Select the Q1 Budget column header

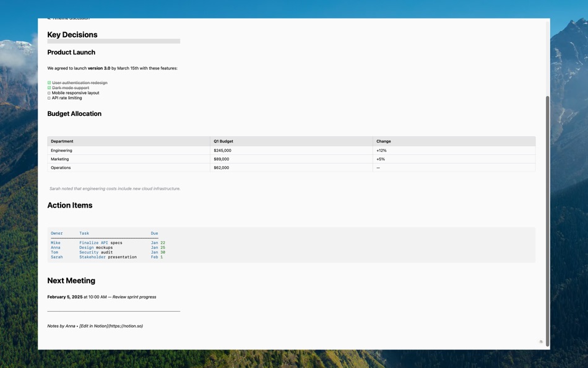pyautogui.click(x=292, y=141)
